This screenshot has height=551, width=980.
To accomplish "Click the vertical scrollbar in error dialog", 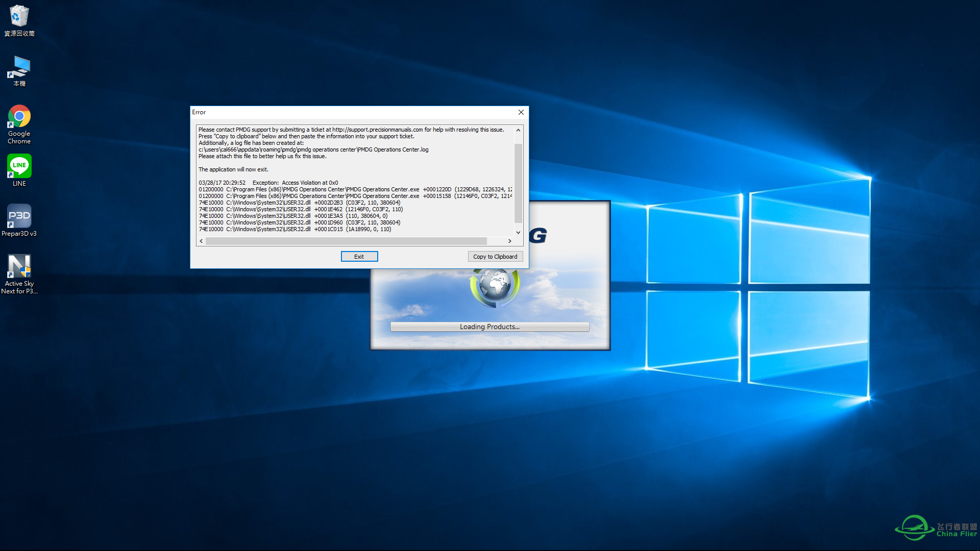I will (x=518, y=178).
